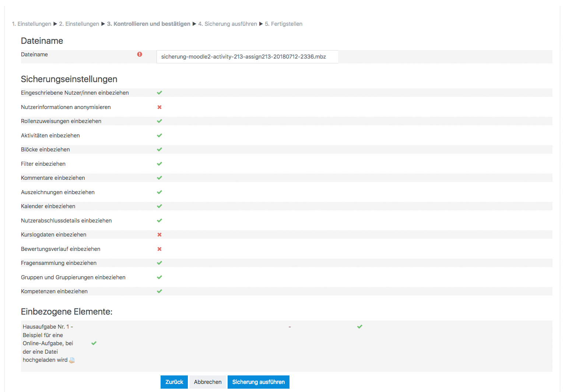Click green check next to Rollenzuweisungen einbeziehen
The image size is (565, 392).
click(x=159, y=121)
